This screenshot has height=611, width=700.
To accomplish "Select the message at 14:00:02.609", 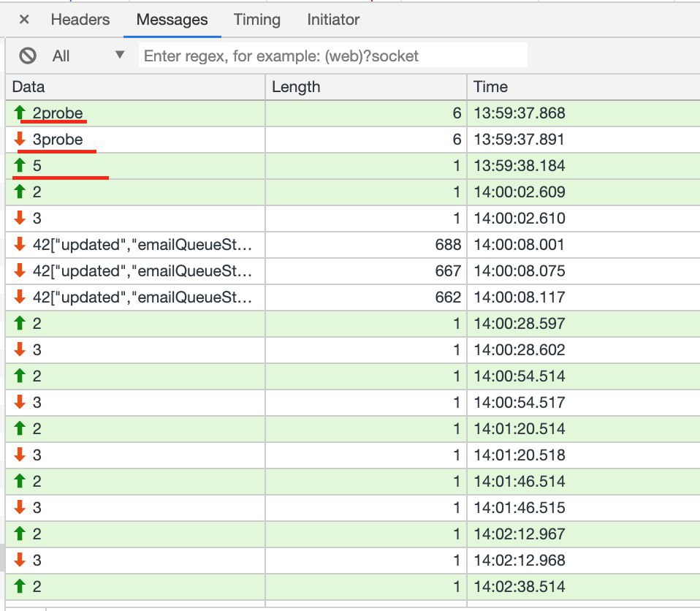I will pyautogui.click(x=353, y=192).
